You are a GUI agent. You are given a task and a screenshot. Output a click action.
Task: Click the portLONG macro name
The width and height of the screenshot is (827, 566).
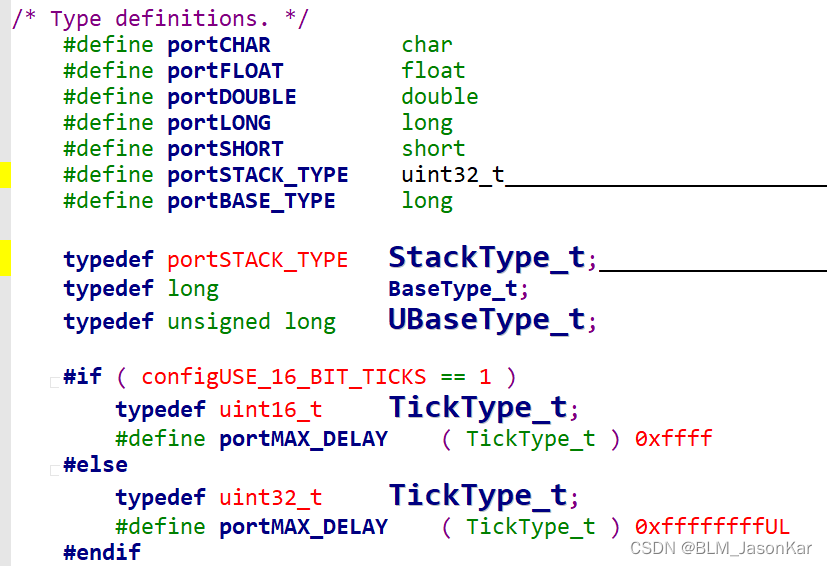(x=219, y=123)
